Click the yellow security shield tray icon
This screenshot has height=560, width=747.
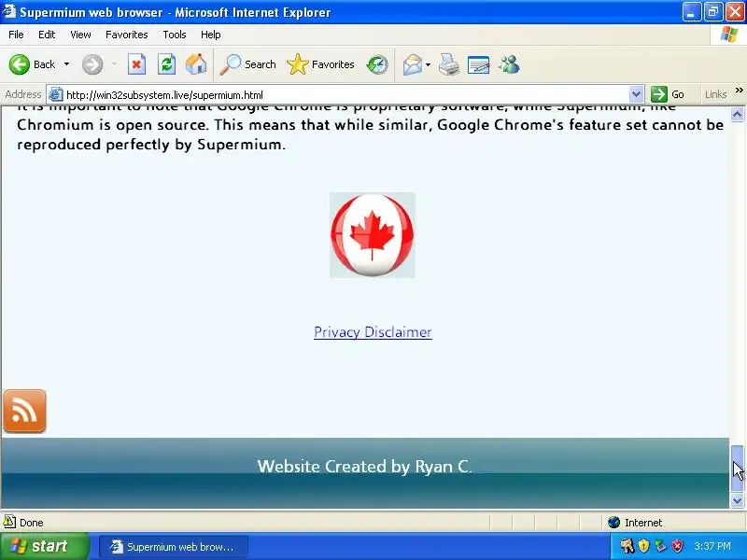(643, 546)
